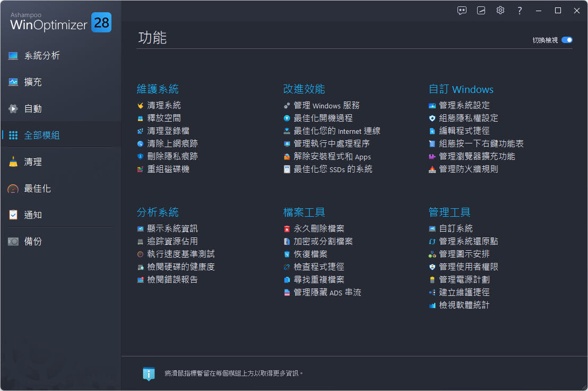Open 組態隱私權設定 module

coord(468,118)
